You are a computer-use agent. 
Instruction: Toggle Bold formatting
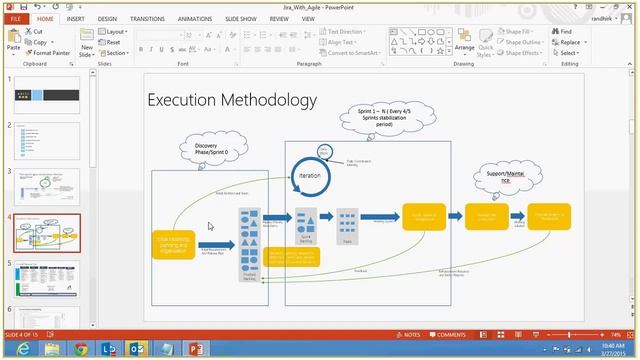click(x=141, y=49)
